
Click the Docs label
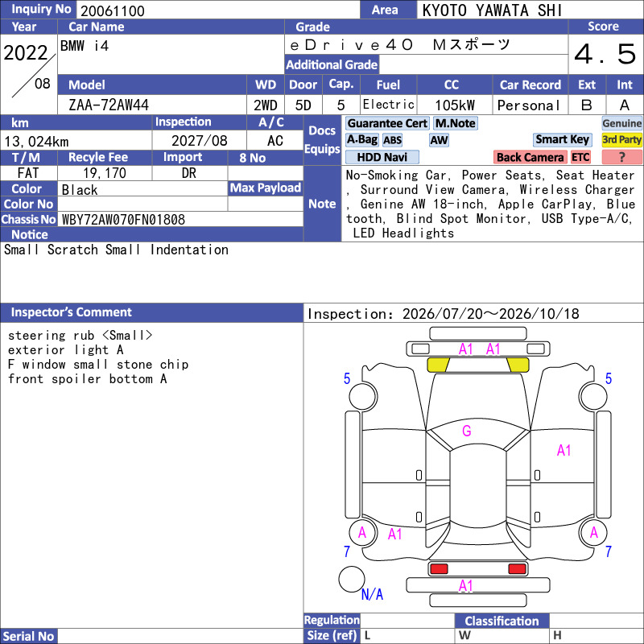pos(323,130)
